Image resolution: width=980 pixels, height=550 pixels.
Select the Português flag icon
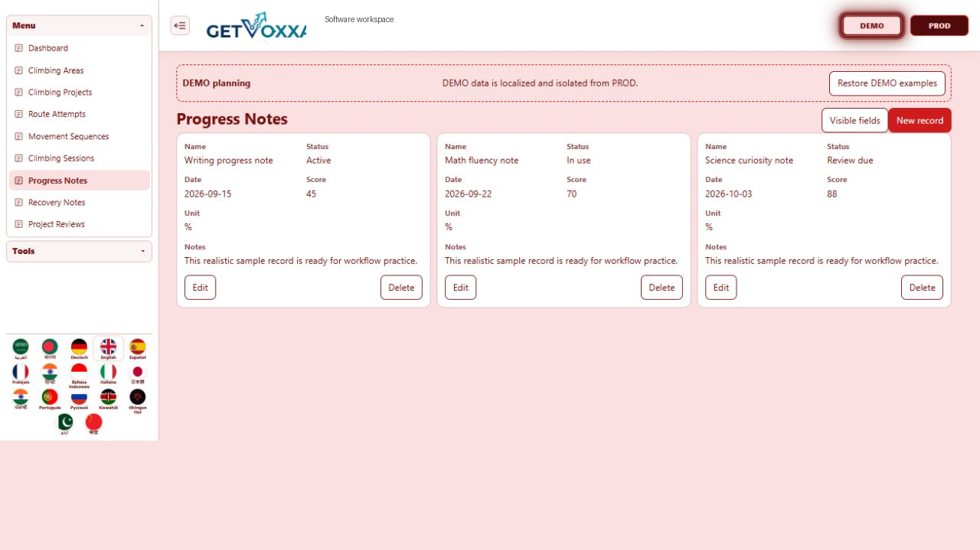coord(50,397)
